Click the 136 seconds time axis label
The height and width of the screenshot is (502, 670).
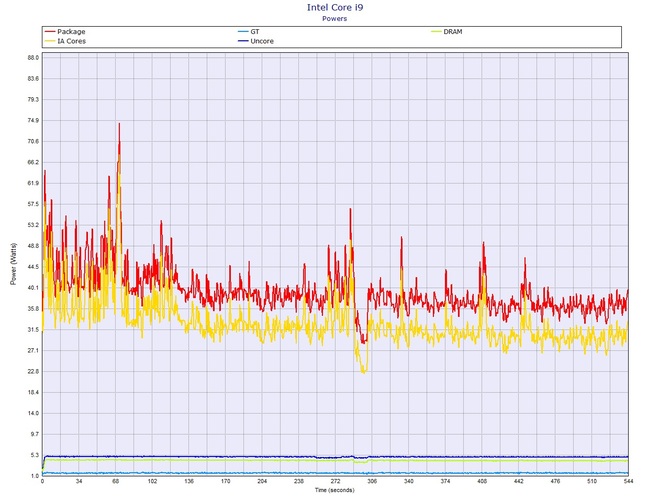(189, 481)
